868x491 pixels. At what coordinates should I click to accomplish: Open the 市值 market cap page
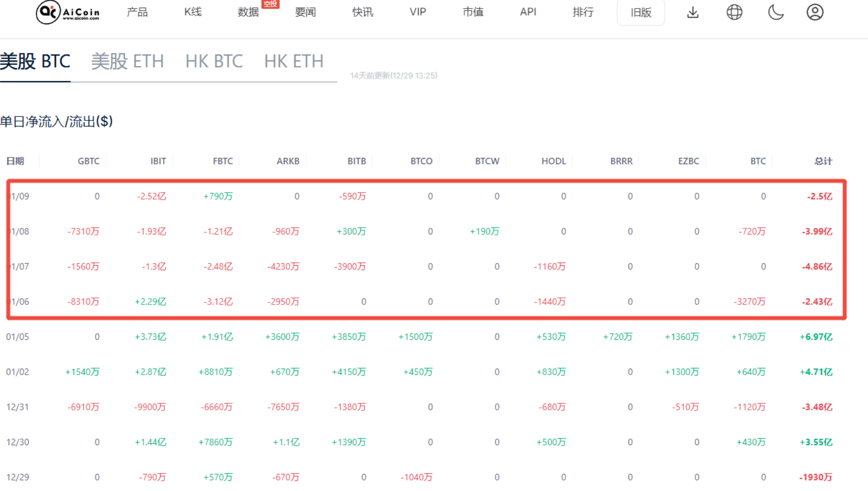click(x=473, y=12)
